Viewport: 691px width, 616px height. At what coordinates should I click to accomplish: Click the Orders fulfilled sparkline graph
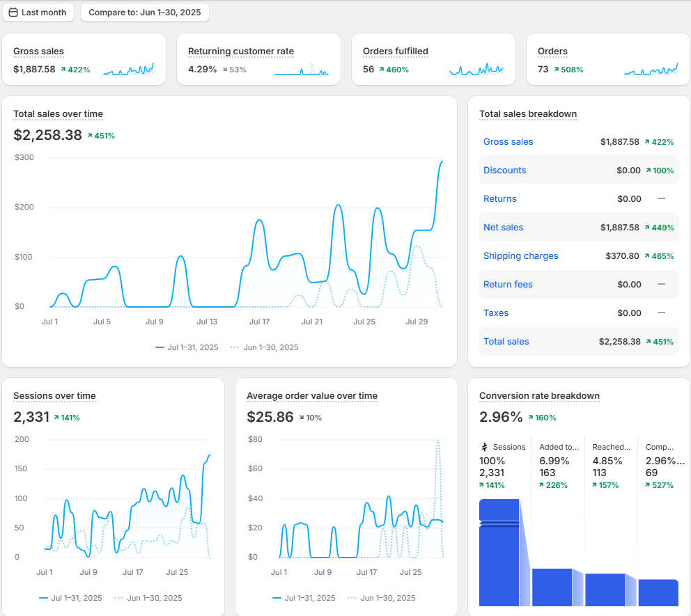click(x=476, y=70)
